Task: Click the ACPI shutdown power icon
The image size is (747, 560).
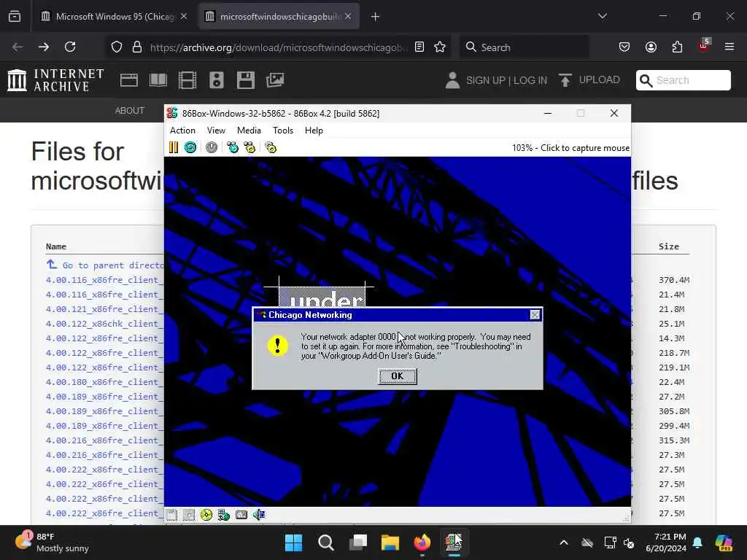Action: pyautogui.click(x=212, y=147)
